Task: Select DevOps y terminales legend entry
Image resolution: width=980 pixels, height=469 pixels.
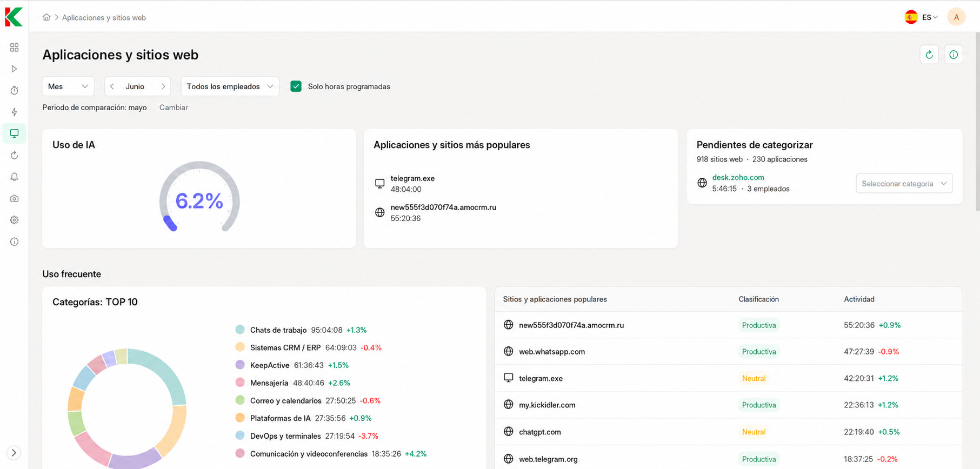Action: pyautogui.click(x=307, y=436)
